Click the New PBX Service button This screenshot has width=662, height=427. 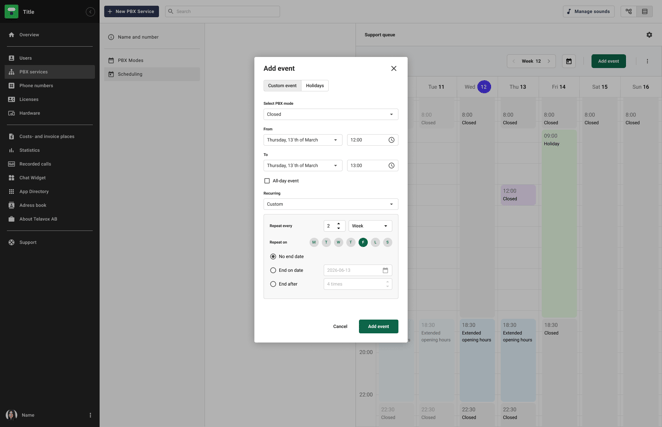click(131, 11)
